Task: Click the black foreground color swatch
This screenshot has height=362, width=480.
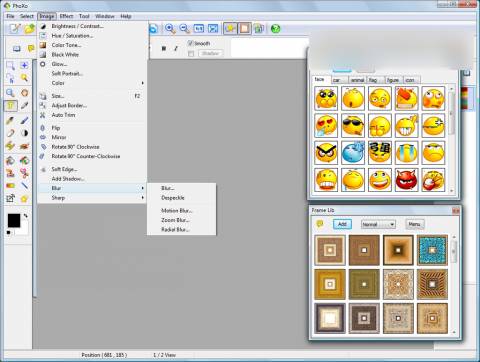Action: tap(14, 221)
